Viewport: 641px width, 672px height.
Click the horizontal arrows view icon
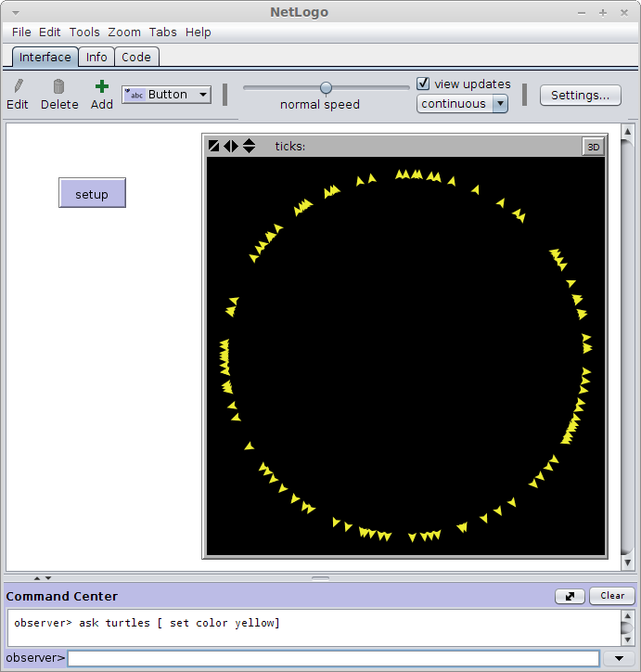click(231, 146)
